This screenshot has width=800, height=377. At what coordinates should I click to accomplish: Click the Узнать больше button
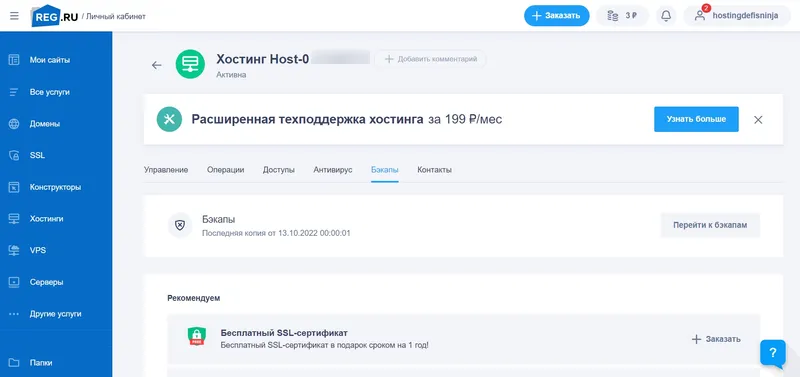coord(696,119)
